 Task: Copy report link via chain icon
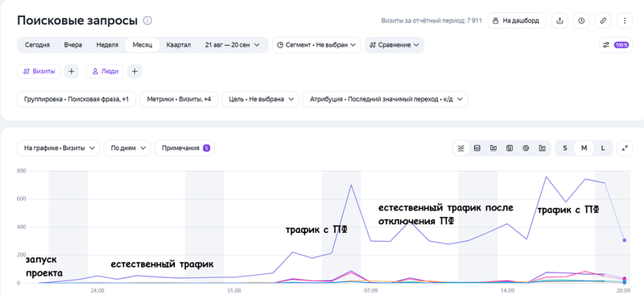(603, 21)
